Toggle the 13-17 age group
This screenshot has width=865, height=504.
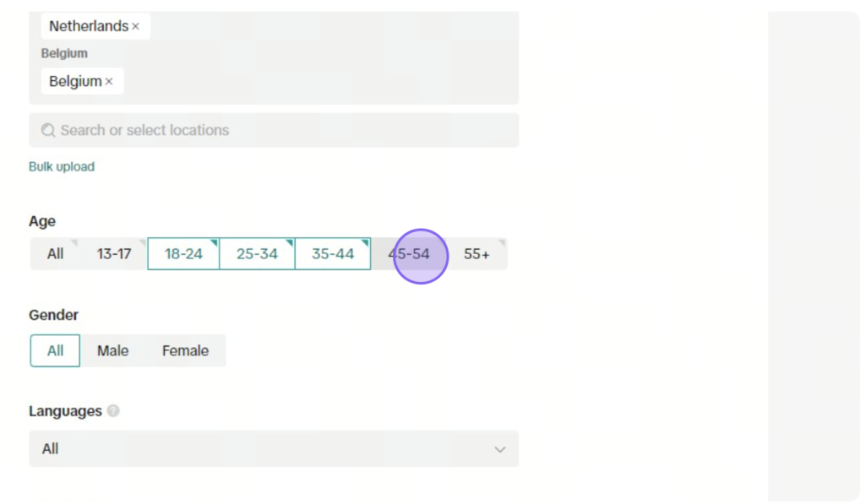[x=114, y=253]
